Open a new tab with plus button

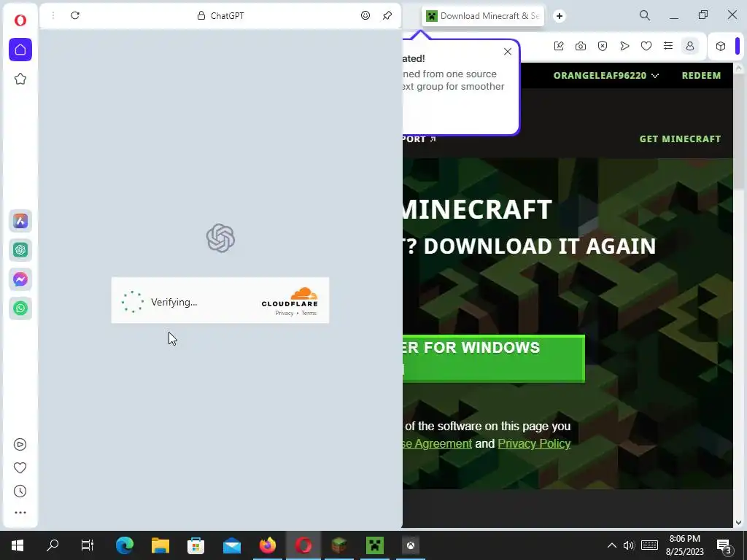[560, 16]
